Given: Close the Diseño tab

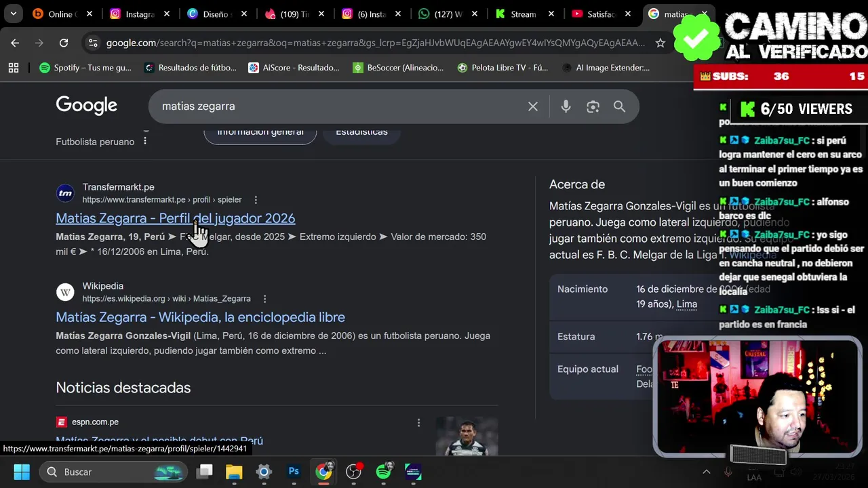Looking at the screenshot, I should [244, 14].
